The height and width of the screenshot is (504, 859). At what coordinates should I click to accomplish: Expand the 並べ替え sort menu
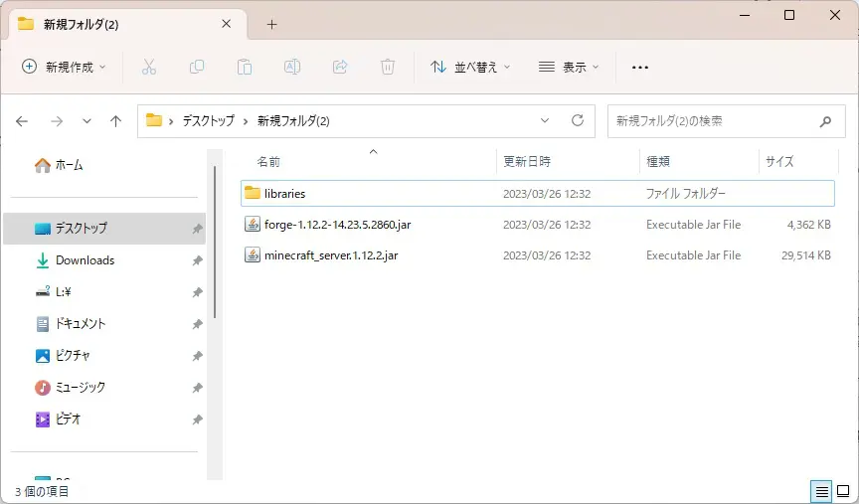tap(470, 67)
